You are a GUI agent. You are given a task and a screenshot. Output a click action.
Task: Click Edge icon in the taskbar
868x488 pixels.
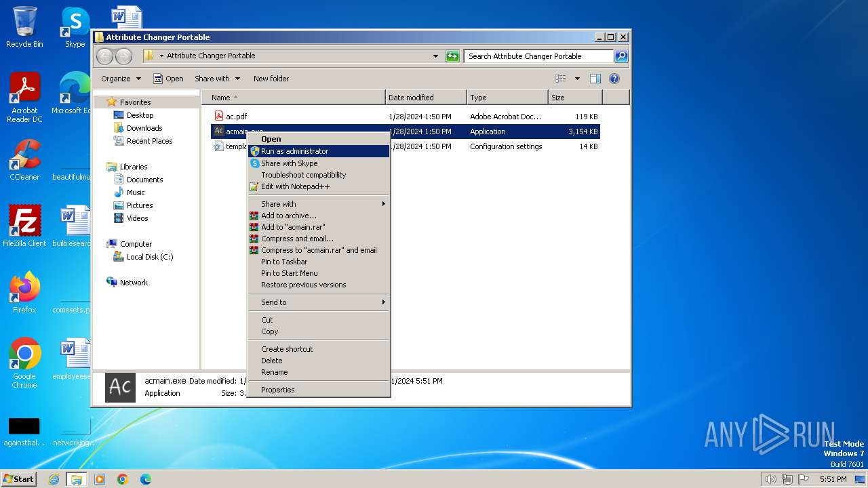(146, 479)
